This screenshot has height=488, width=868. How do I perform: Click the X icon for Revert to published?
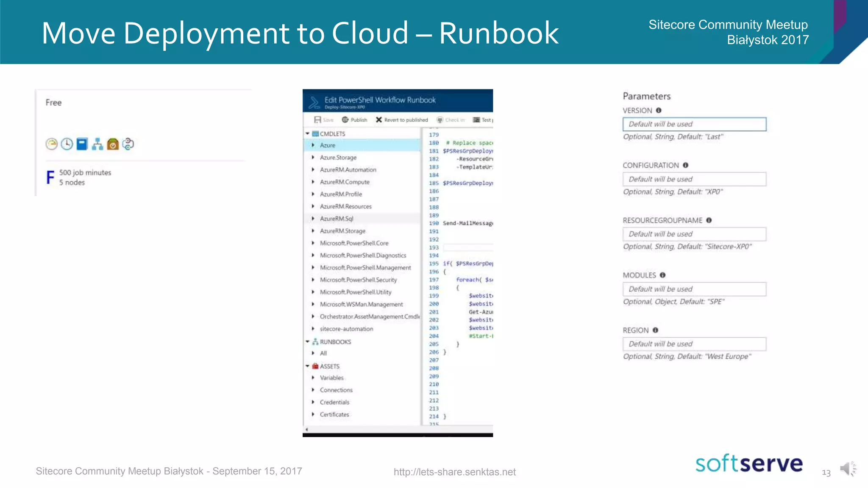click(x=379, y=120)
